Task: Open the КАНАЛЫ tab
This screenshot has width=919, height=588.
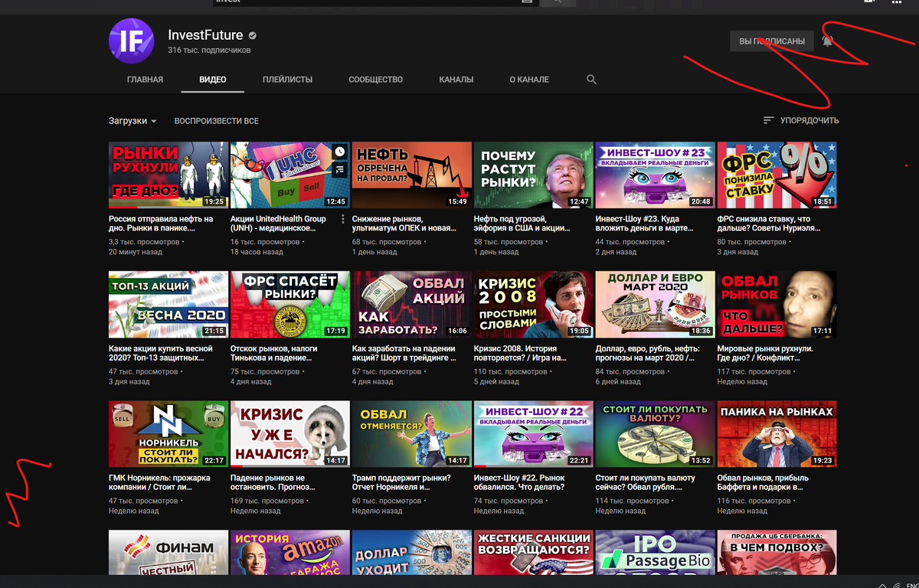Action: point(456,80)
